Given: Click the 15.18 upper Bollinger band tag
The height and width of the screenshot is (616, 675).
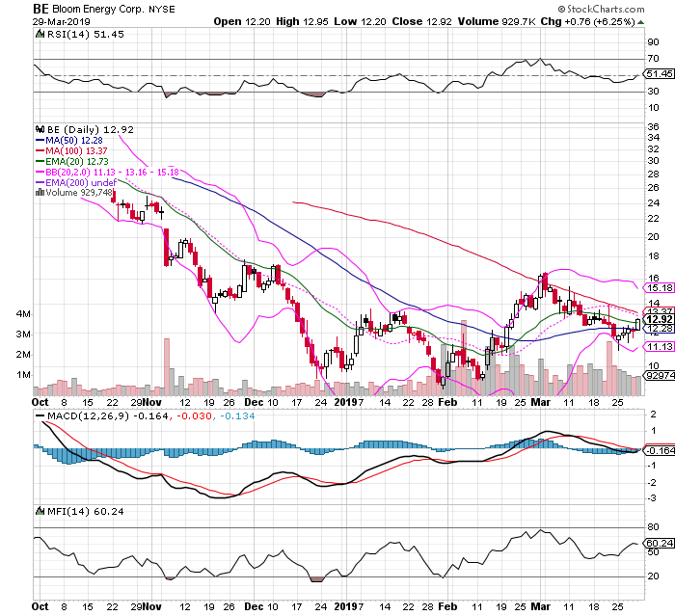Looking at the screenshot, I should (x=659, y=288).
